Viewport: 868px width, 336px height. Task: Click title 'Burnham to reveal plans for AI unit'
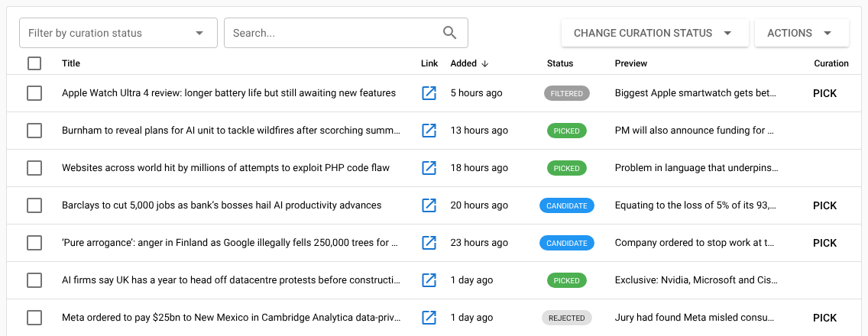[x=230, y=131]
